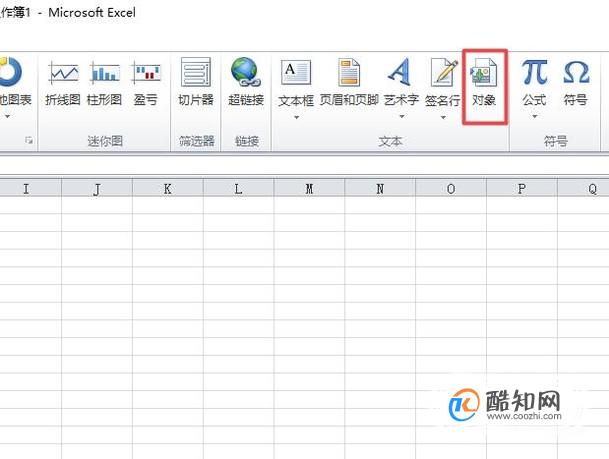Insert an Equation (公式)
Screen dimensions: 609x459
[x=534, y=83]
